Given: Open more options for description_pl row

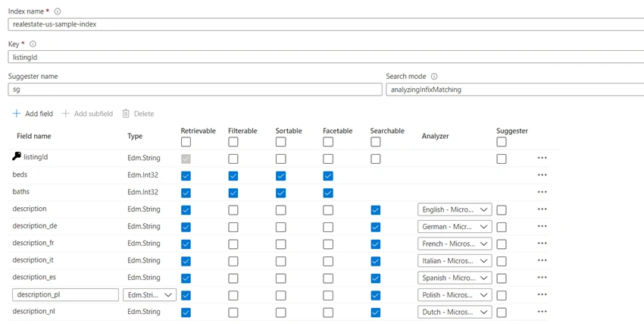Looking at the screenshot, I should click(542, 295).
